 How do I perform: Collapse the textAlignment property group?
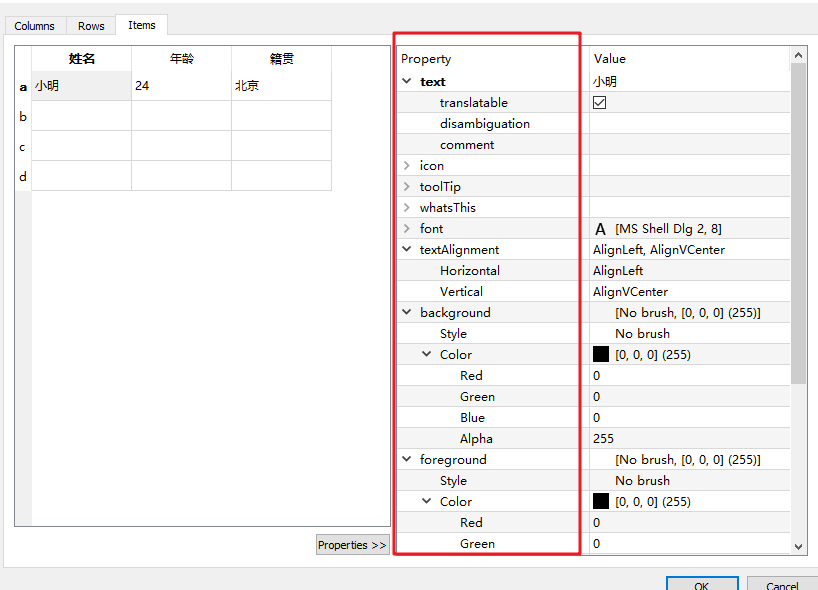tap(407, 249)
